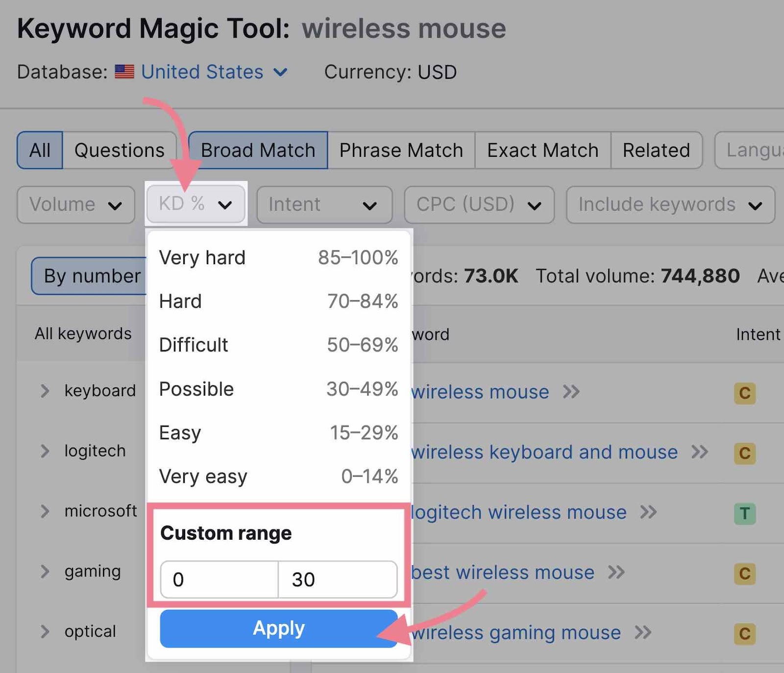The image size is (784, 673).
Task: Open the Volume filter dropdown
Action: point(75,204)
